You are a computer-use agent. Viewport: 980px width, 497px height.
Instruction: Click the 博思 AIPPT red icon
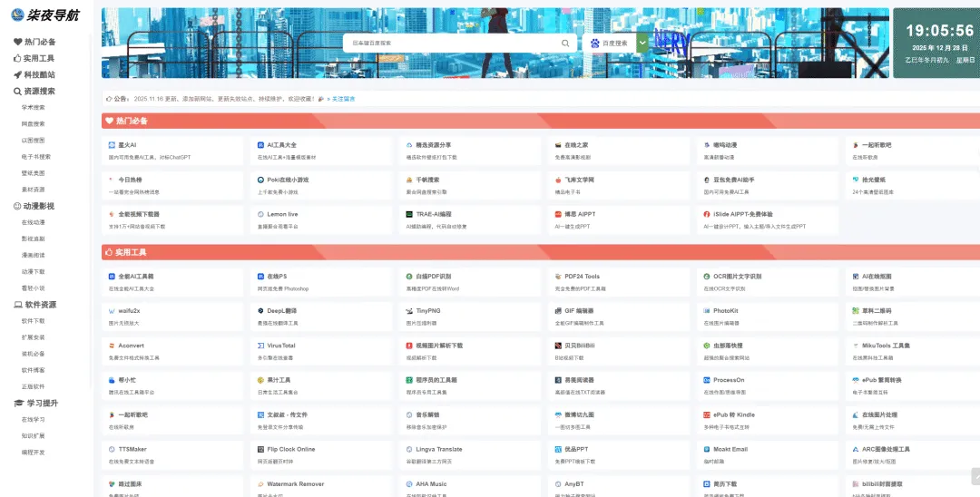[x=558, y=214]
